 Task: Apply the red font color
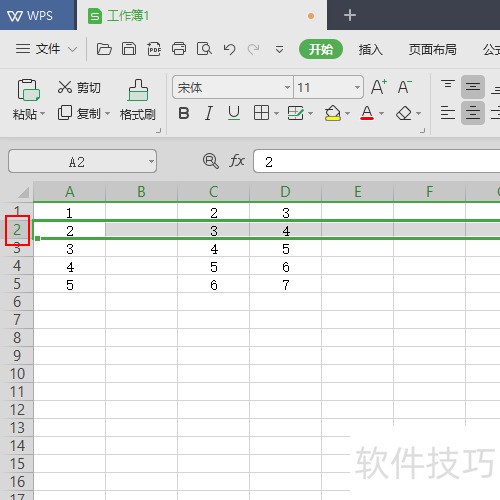click(367, 113)
